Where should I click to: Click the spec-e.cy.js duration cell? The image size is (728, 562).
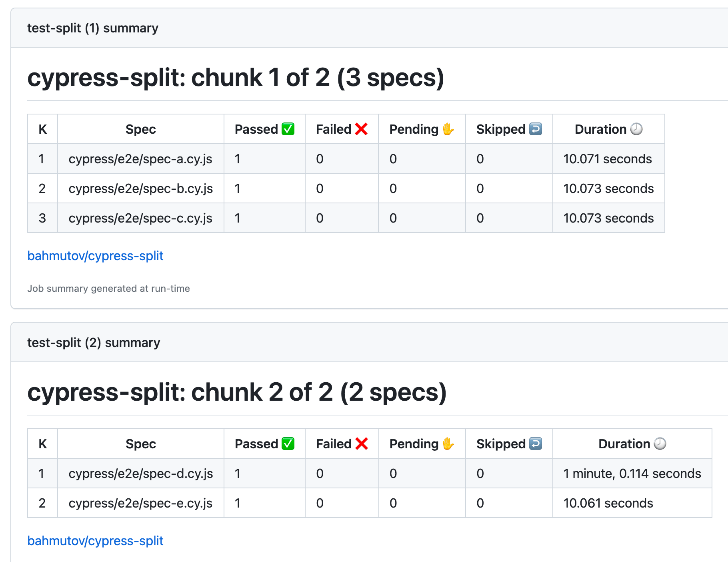click(608, 503)
